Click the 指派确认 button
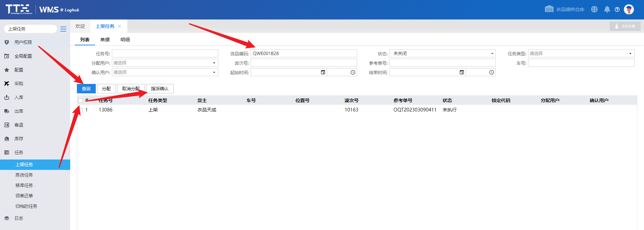 pos(160,89)
